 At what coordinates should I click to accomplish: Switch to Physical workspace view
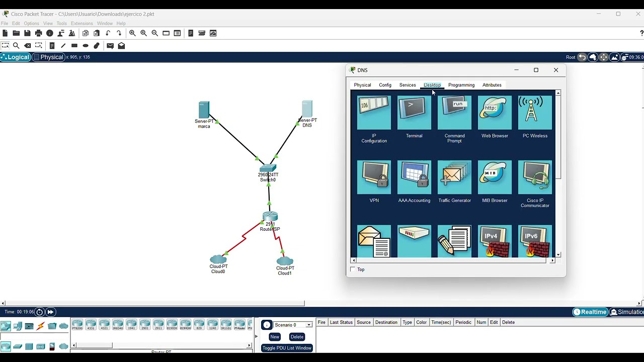pos(49,57)
